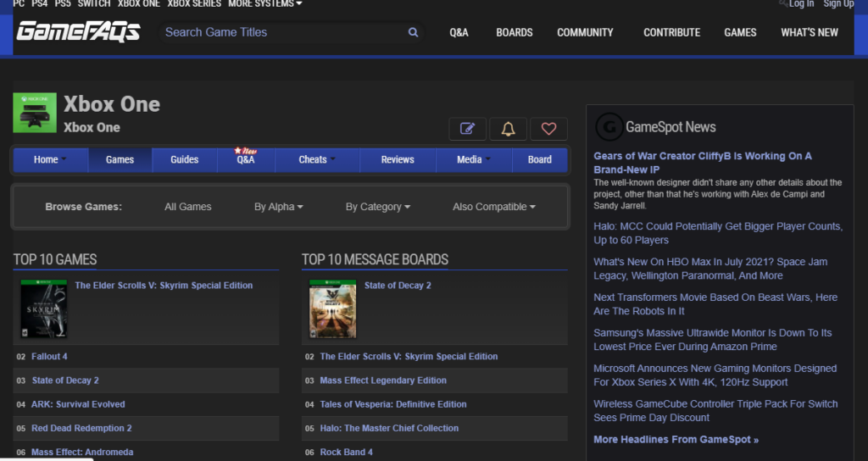The height and width of the screenshot is (461, 868).
Task: Open What's New On HBO Max article
Action: tap(710, 269)
